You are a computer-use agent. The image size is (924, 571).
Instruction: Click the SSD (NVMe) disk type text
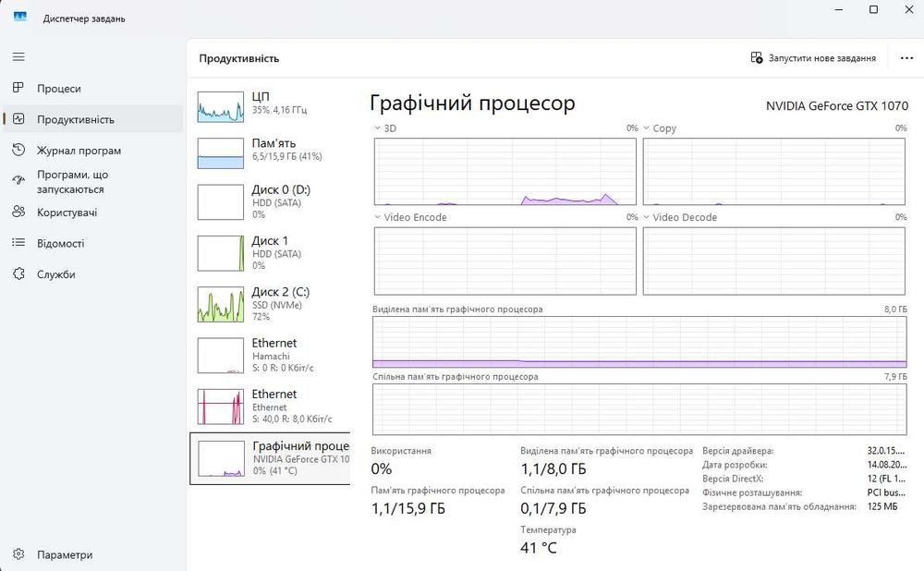[x=277, y=305]
